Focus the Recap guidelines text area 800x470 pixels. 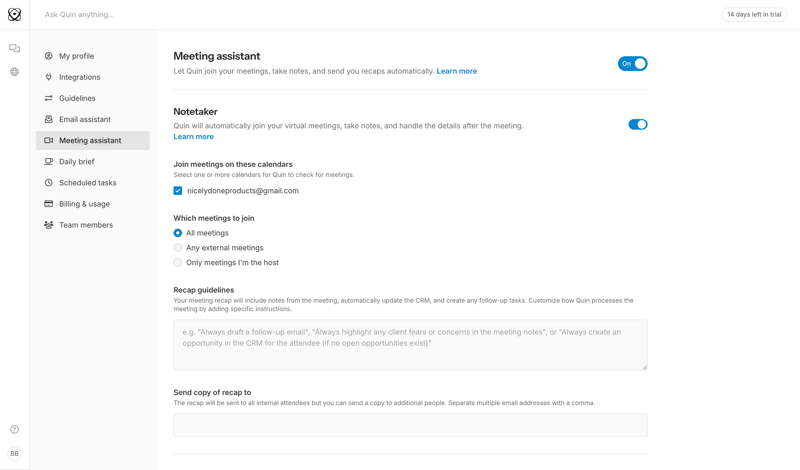point(410,344)
